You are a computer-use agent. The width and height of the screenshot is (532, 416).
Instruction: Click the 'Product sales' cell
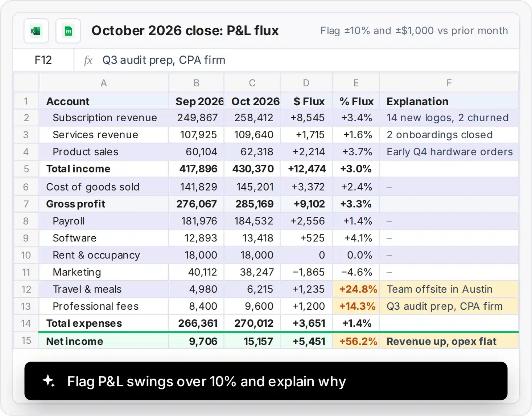point(104,152)
